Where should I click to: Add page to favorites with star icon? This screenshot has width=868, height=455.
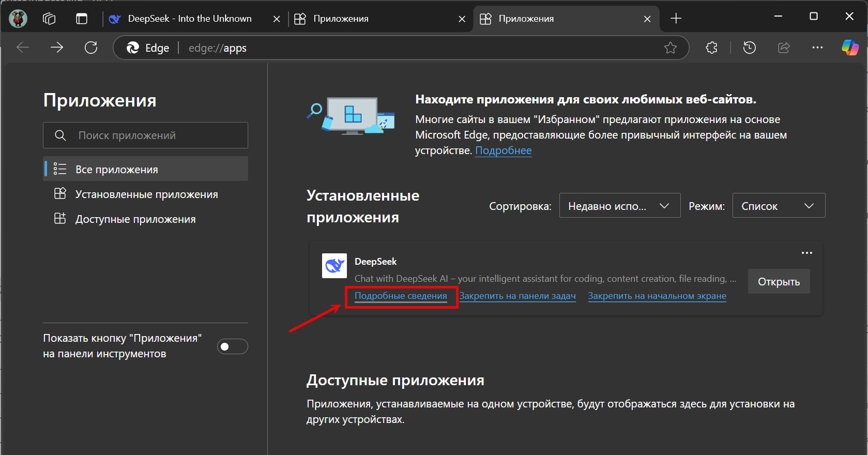point(671,48)
